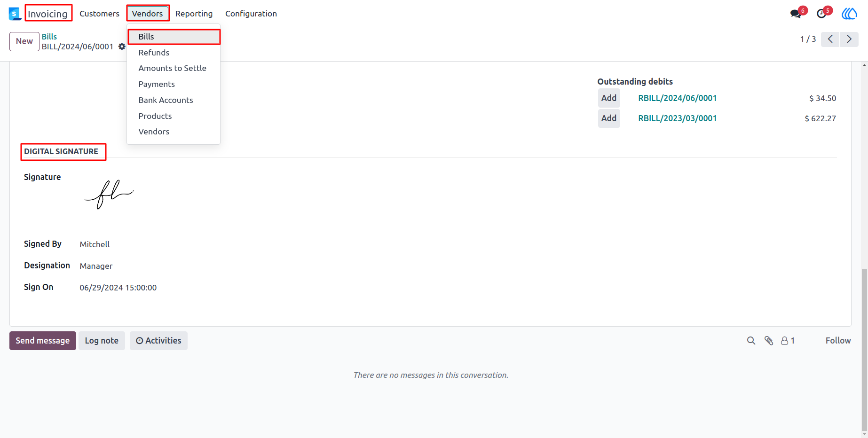Open the conversations chat icon
The image size is (868, 438).
point(796,14)
